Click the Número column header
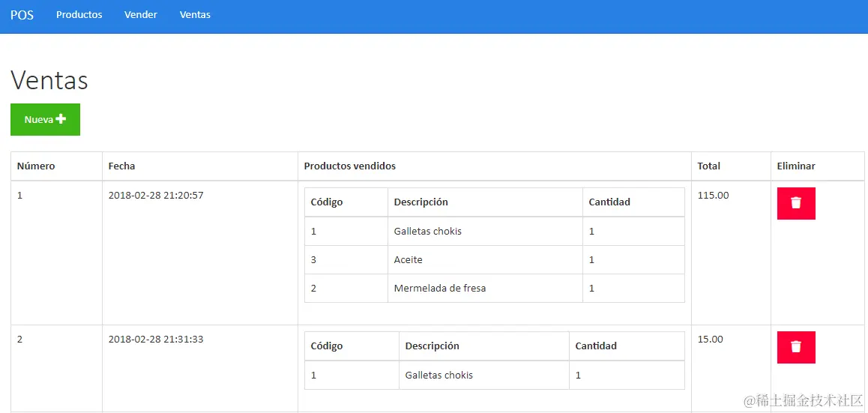 (36, 166)
